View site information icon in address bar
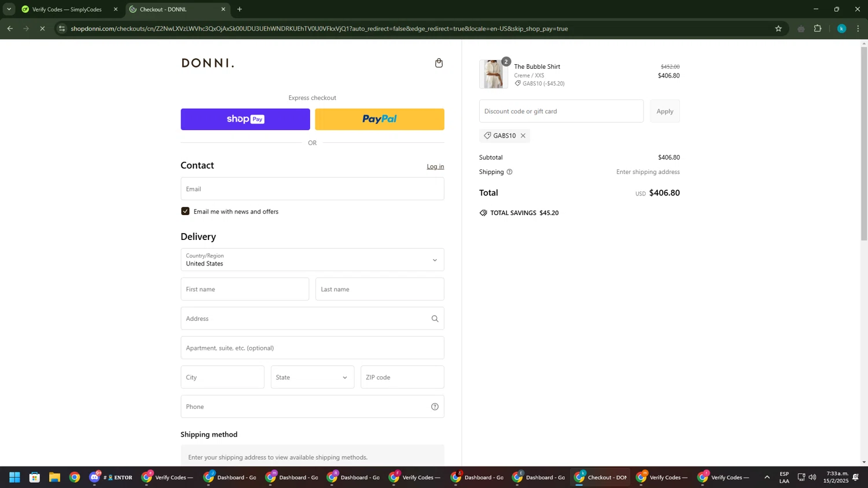The image size is (868, 488). pos(62,28)
